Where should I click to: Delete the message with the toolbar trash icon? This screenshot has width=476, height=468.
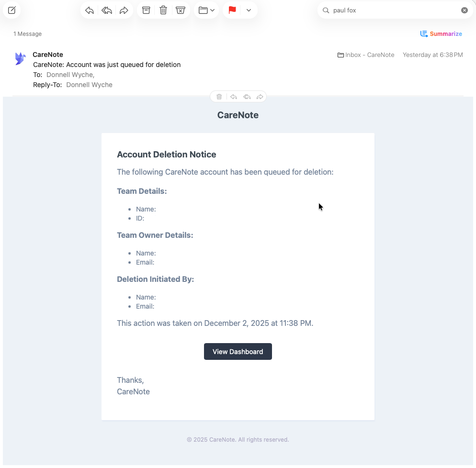click(163, 10)
